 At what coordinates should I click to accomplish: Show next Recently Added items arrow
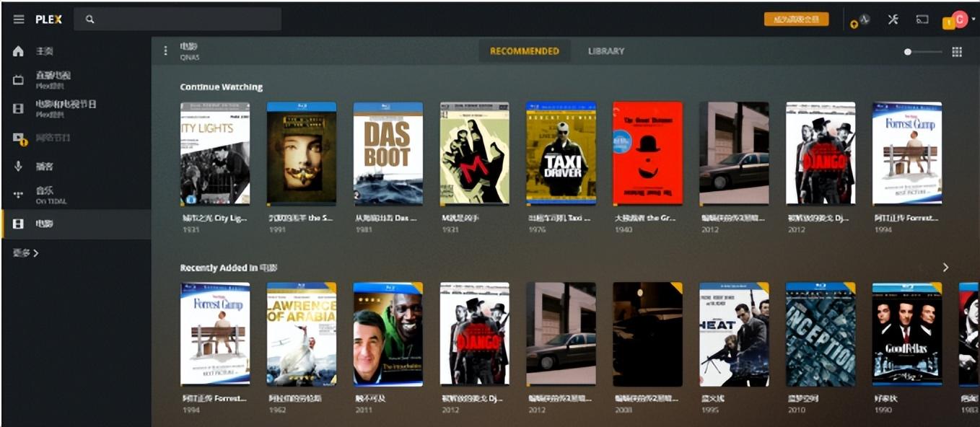(x=945, y=268)
